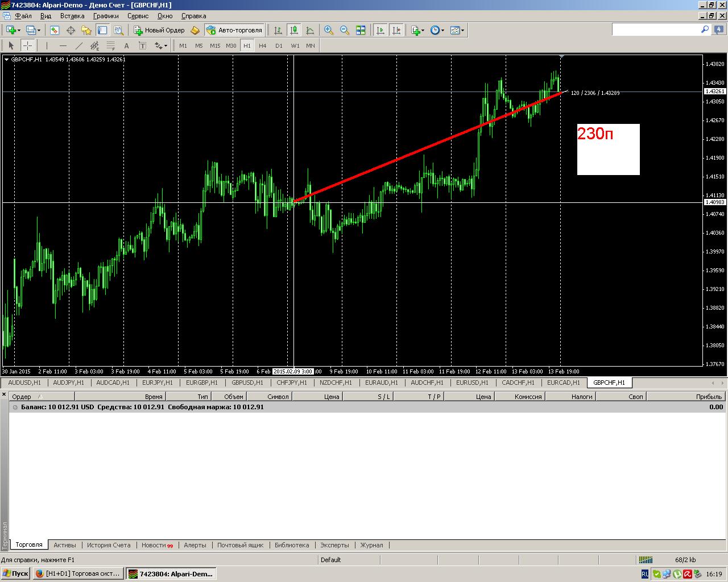728x582 pixels.
Task: Sort by the Символ column header
Action: 268,397
